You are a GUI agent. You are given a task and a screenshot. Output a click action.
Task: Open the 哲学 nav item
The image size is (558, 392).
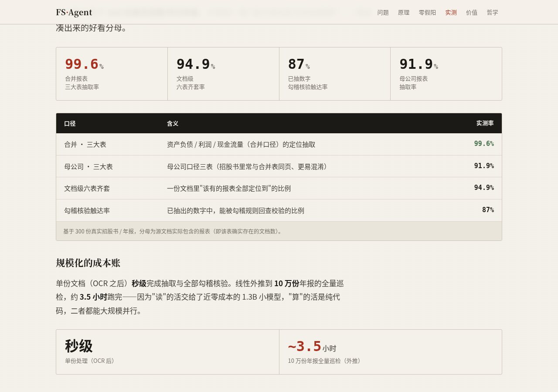point(493,13)
